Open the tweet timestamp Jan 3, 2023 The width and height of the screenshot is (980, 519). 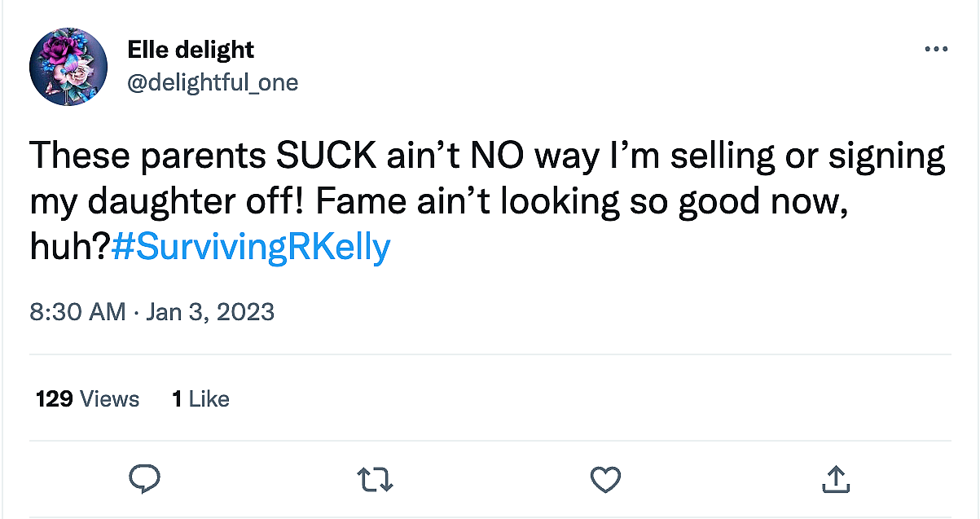pos(210,311)
